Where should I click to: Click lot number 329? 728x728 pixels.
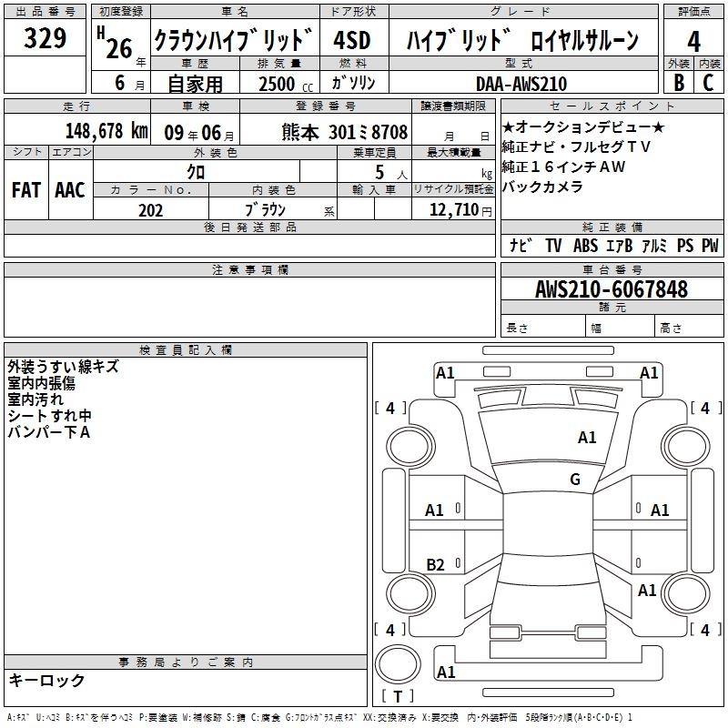pyautogui.click(x=45, y=38)
